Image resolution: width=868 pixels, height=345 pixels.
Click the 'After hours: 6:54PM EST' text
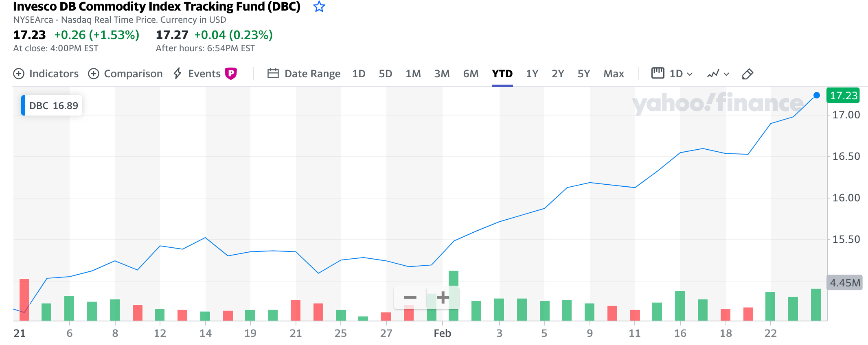point(206,48)
